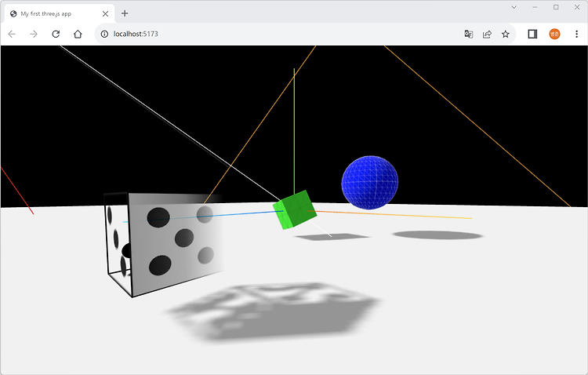Viewport: 588px width, 375px height.
Task: Click the blue wireframe sphere
Action: 370,183
